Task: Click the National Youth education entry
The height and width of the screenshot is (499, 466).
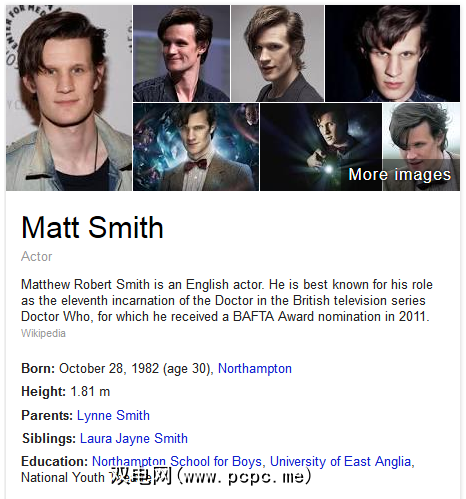Action: [63, 478]
